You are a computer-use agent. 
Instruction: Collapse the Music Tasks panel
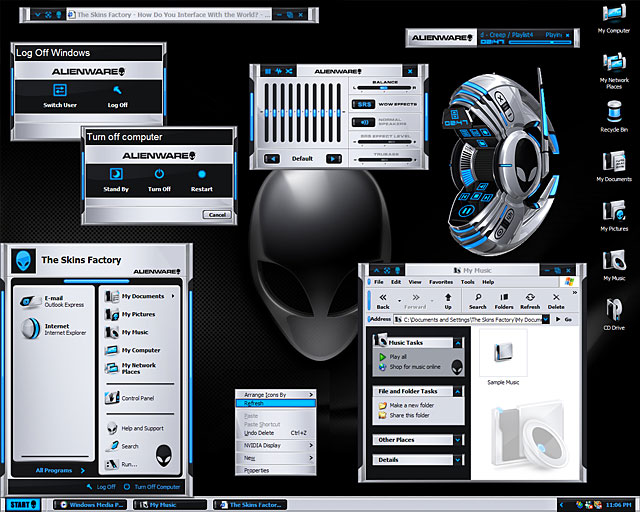[458, 343]
